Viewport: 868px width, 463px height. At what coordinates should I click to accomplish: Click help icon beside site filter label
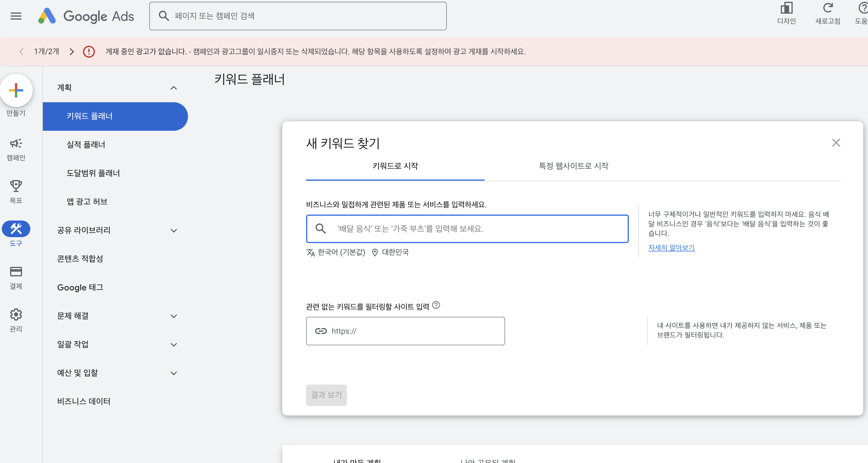coord(436,305)
